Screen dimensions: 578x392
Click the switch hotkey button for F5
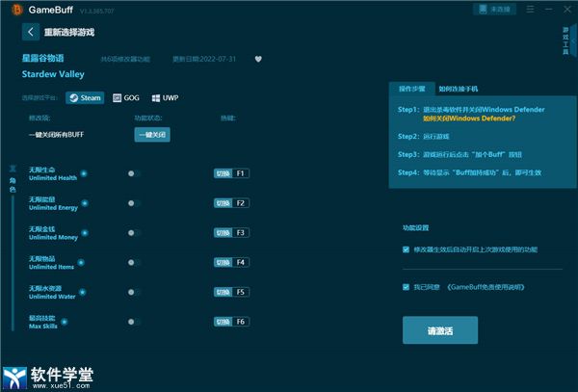[223, 292]
